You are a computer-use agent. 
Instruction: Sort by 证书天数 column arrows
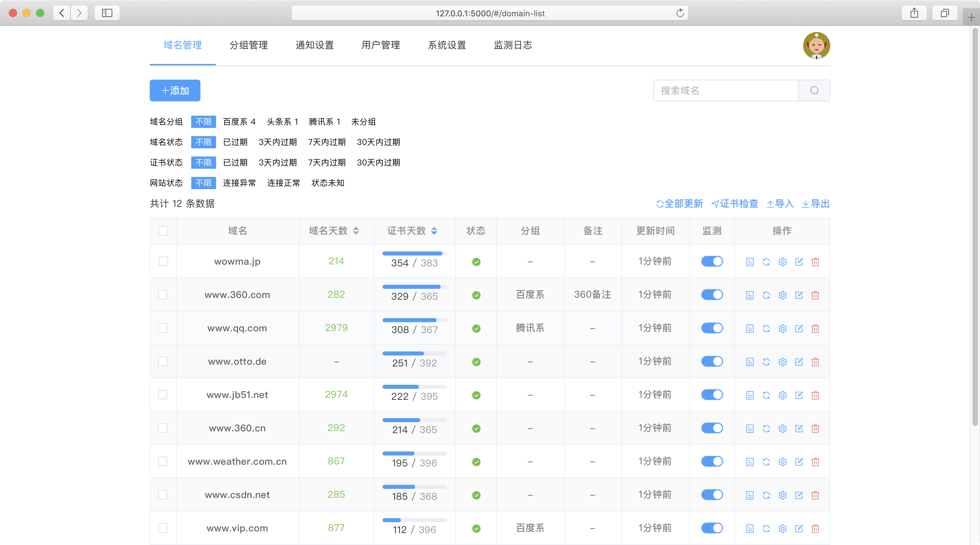point(434,231)
